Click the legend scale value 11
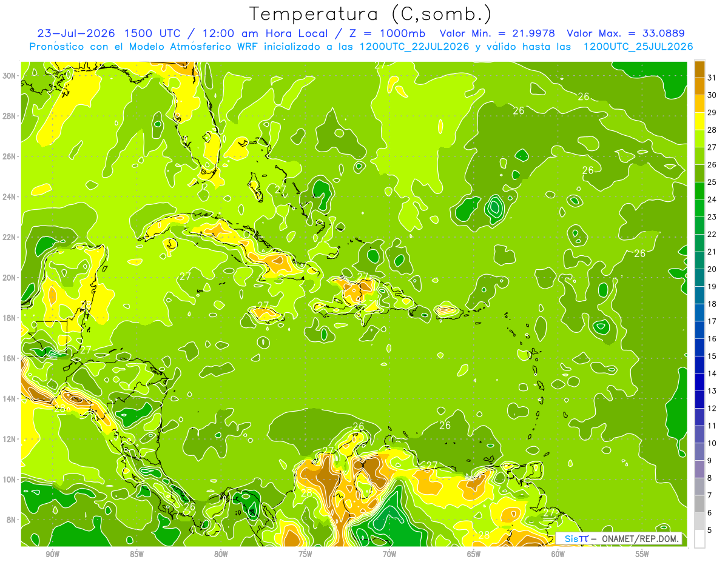The width and height of the screenshot is (728, 562). point(712,426)
